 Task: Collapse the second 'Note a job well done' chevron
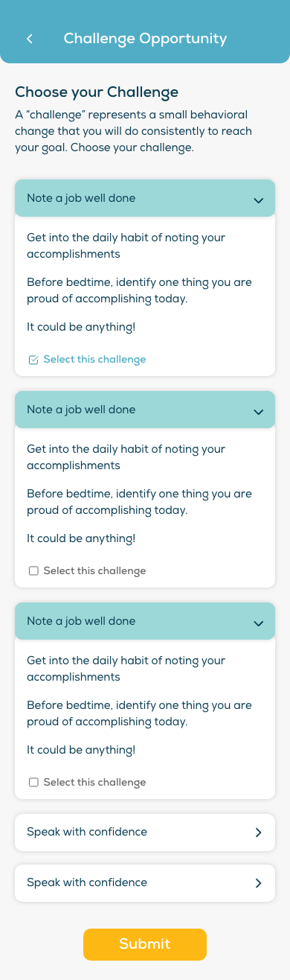click(258, 412)
